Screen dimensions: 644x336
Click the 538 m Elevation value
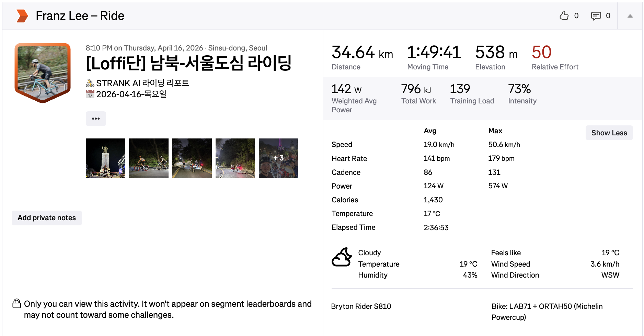496,53
